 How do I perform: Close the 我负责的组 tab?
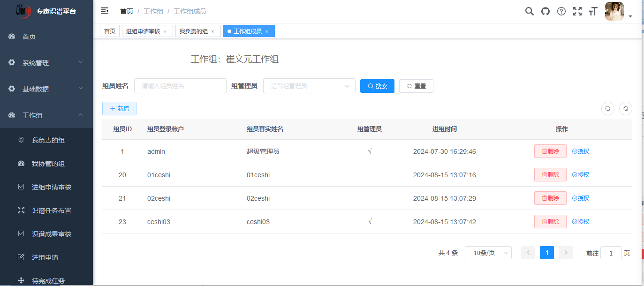[x=212, y=31]
